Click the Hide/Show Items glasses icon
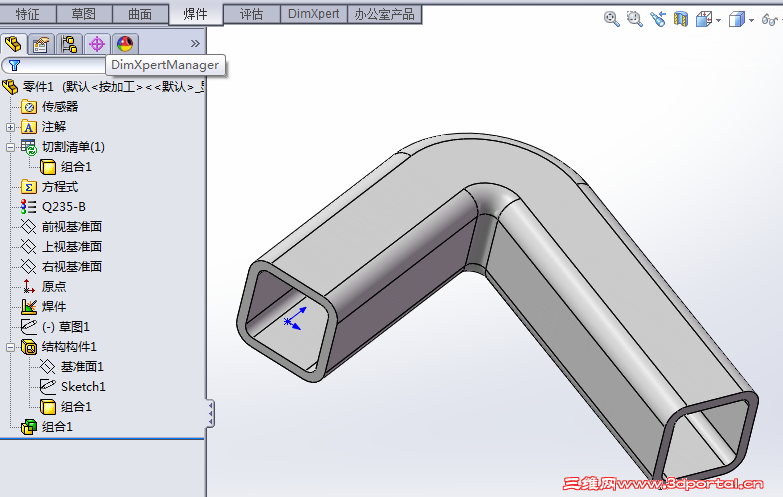The image size is (783, 497). (x=770, y=19)
